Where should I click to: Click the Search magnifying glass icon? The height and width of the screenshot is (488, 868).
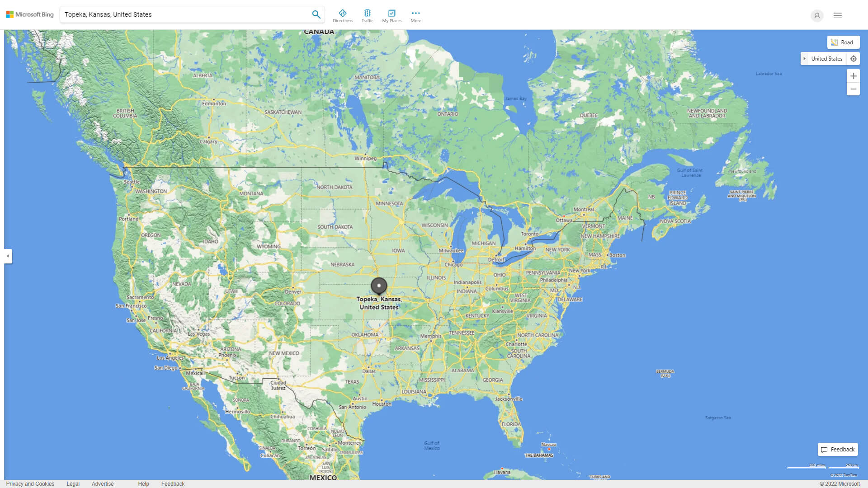coord(316,14)
